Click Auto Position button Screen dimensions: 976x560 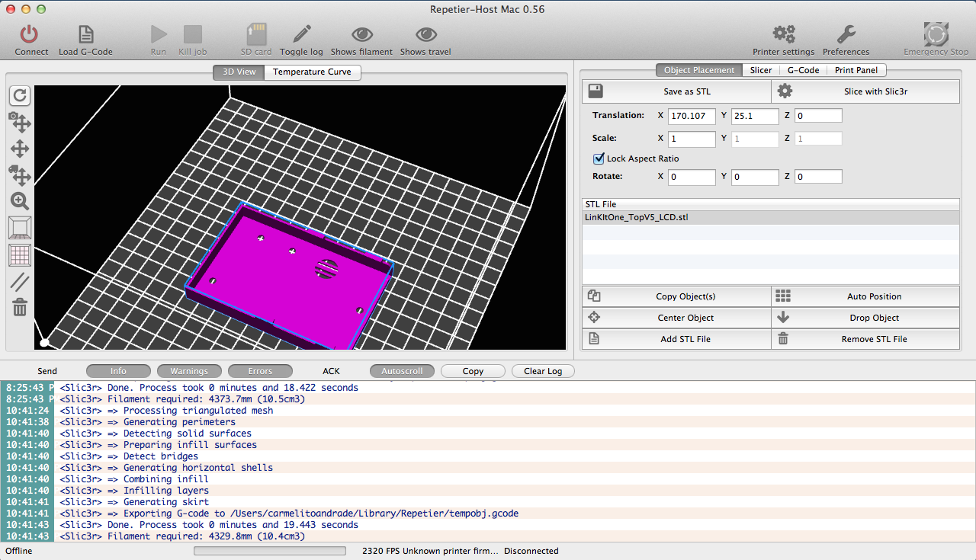pyautogui.click(x=865, y=296)
